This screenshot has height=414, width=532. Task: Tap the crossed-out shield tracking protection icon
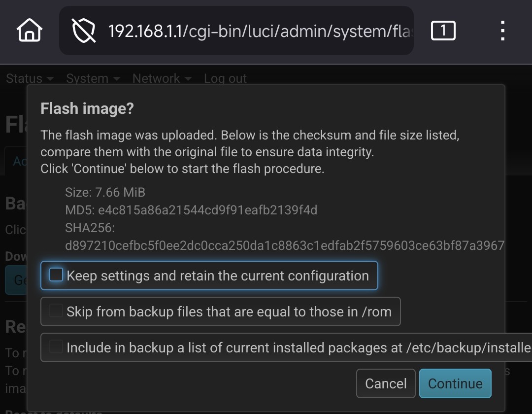tap(84, 31)
